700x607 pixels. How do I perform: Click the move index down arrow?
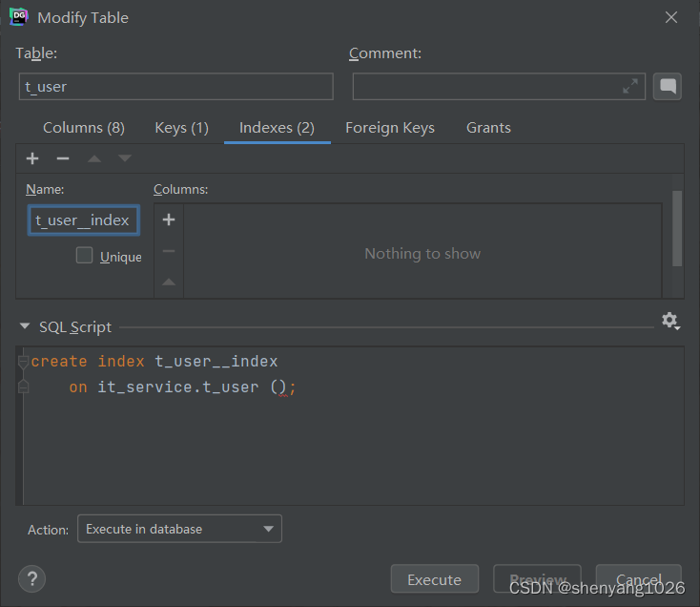pos(125,158)
